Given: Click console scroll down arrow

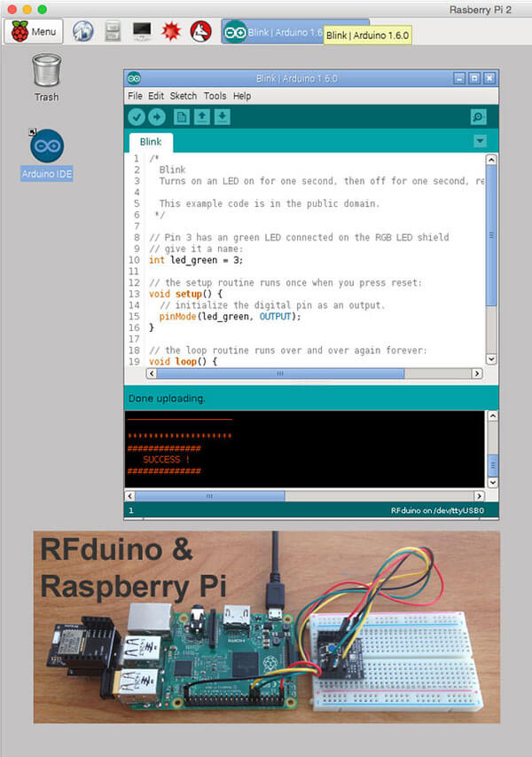Looking at the screenshot, I should (492, 482).
